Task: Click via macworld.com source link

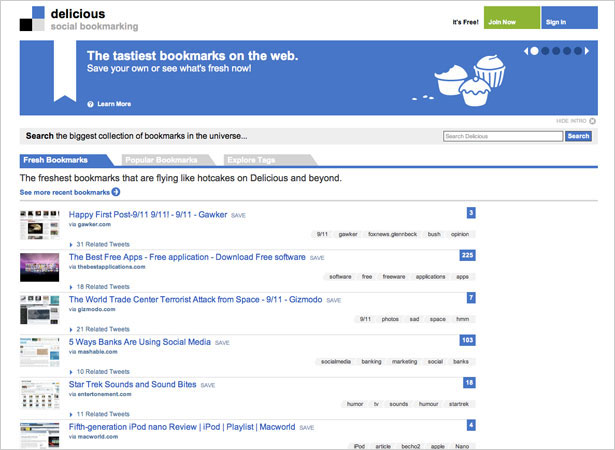Action: point(93,436)
